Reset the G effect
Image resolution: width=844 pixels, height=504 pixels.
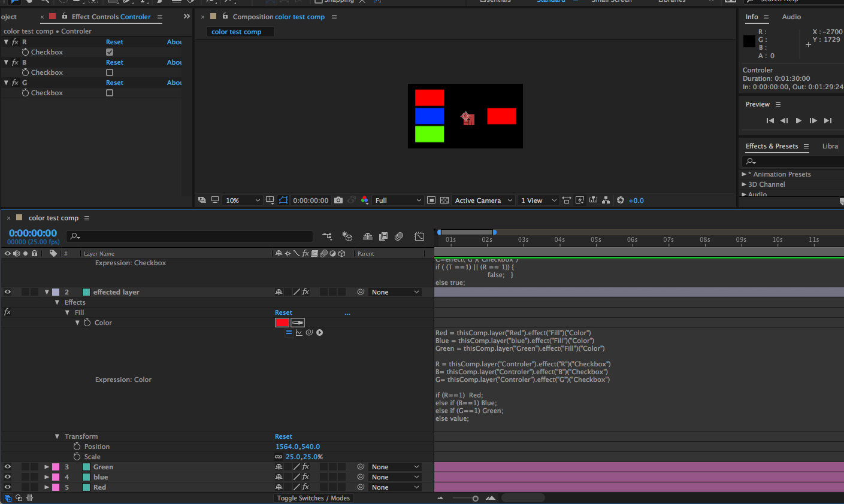click(x=114, y=83)
